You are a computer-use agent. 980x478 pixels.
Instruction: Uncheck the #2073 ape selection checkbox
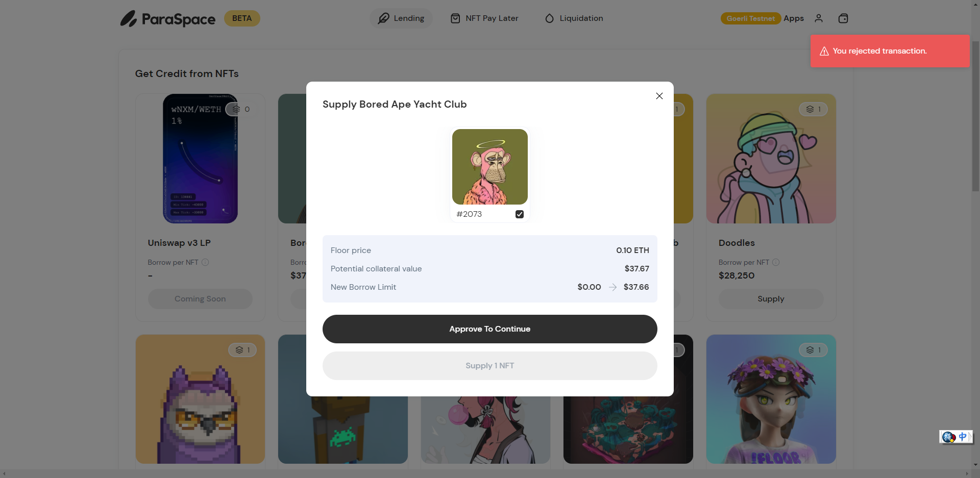pyautogui.click(x=520, y=214)
